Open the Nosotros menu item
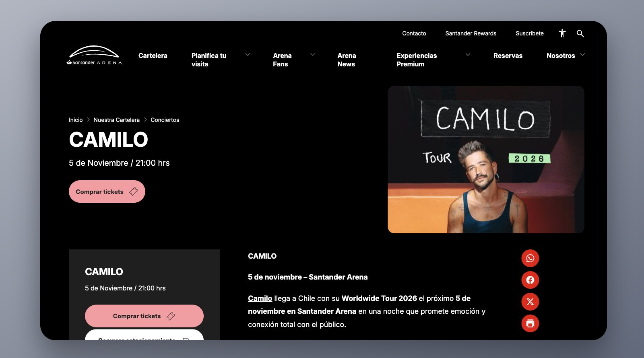The height and width of the screenshot is (358, 644). point(561,56)
